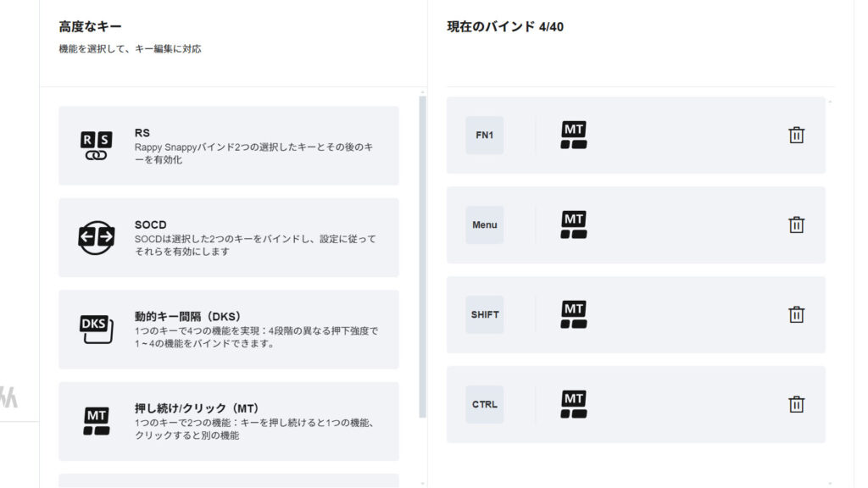Select the SHIFT key chip
This screenshot has width=868, height=488.
point(484,315)
